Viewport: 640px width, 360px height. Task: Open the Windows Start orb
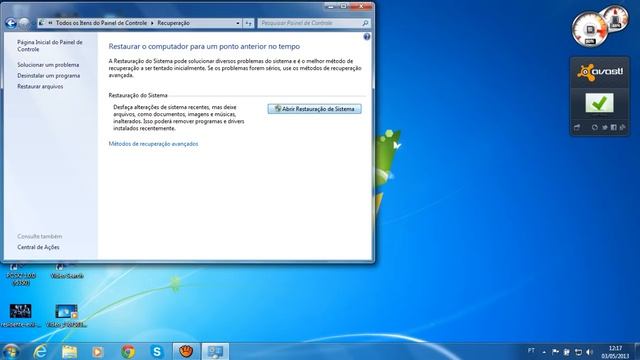(11, 351)
